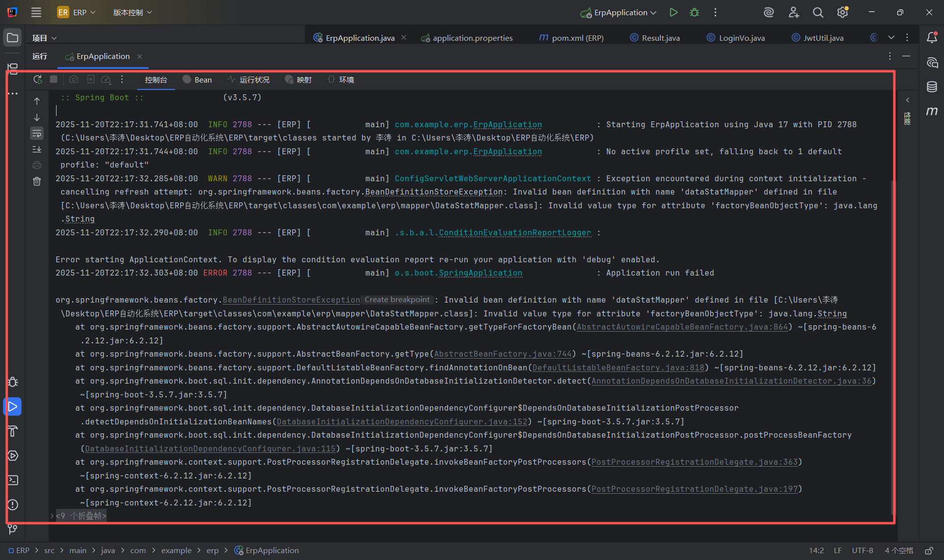Open the Notifications bell icon
Image resolution: width=944 pixels, height=560 pixels.
(932, 37)
